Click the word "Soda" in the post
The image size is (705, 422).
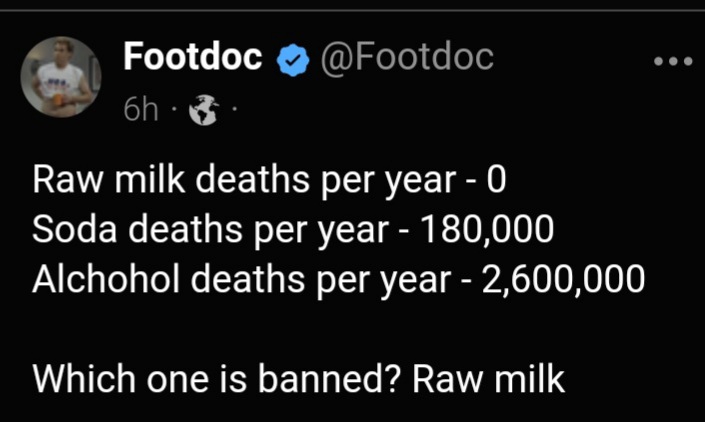(69, 231)
